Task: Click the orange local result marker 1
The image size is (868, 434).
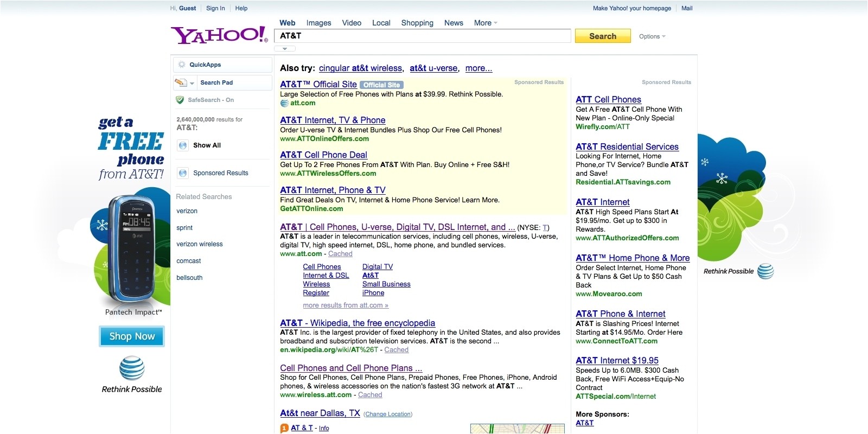Action: pos(284,429)
